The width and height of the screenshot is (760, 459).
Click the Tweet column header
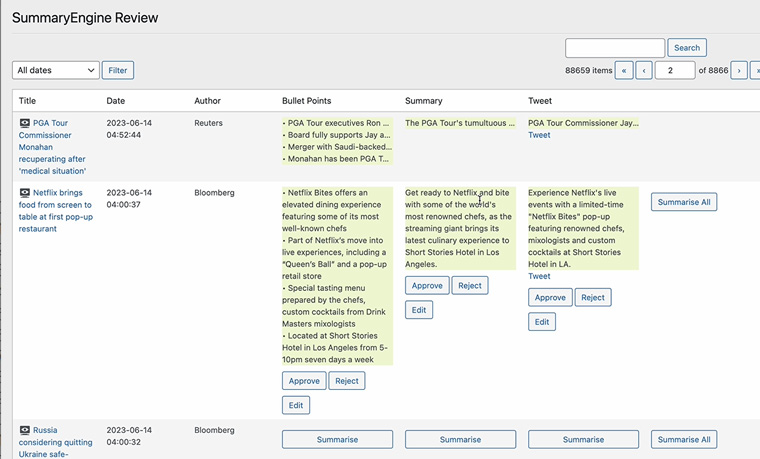click(x=540, y=101)
